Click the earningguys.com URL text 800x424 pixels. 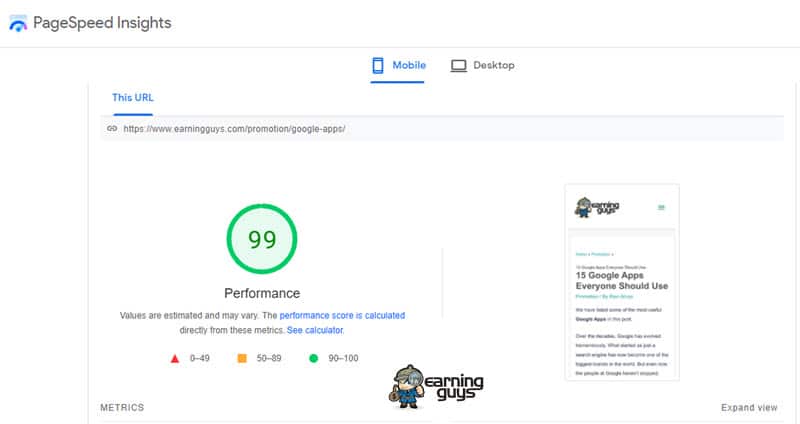point(234,129)
